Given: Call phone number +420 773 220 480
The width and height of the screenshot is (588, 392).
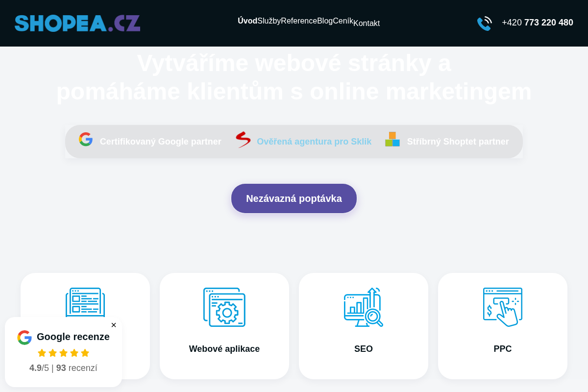Looking at the screenshot, I should coord(538,23).
